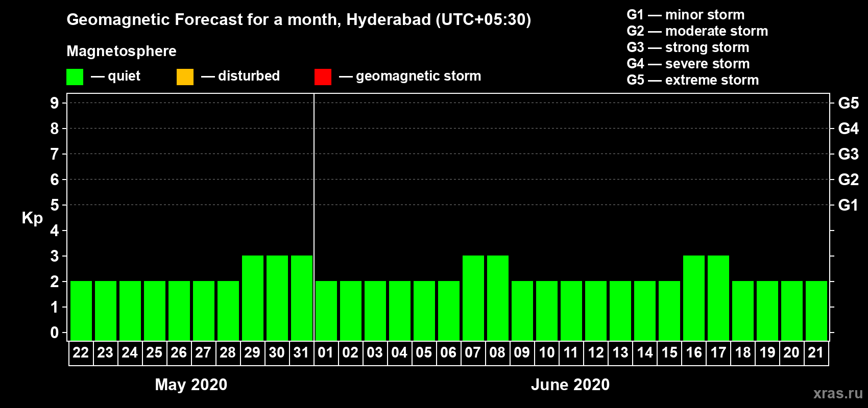The image size is (868, 408).
Task: Click the Kp axis value 0
Action: coord(55,333)
